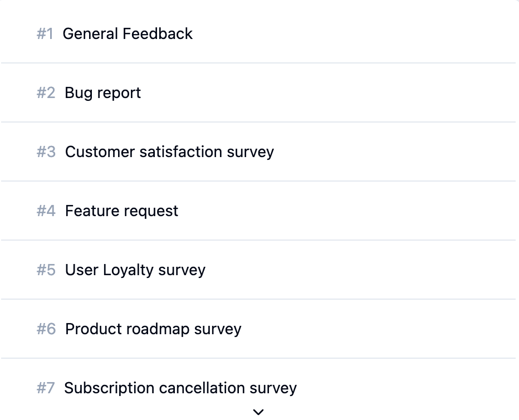Click the #1 number label

point(45,34)
